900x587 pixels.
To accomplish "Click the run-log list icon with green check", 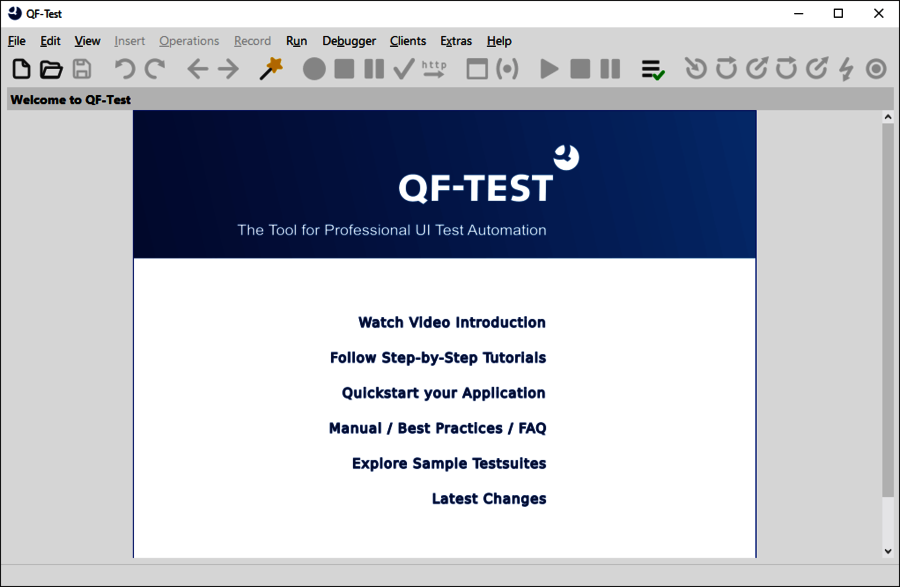I will (x=653, y=69).
